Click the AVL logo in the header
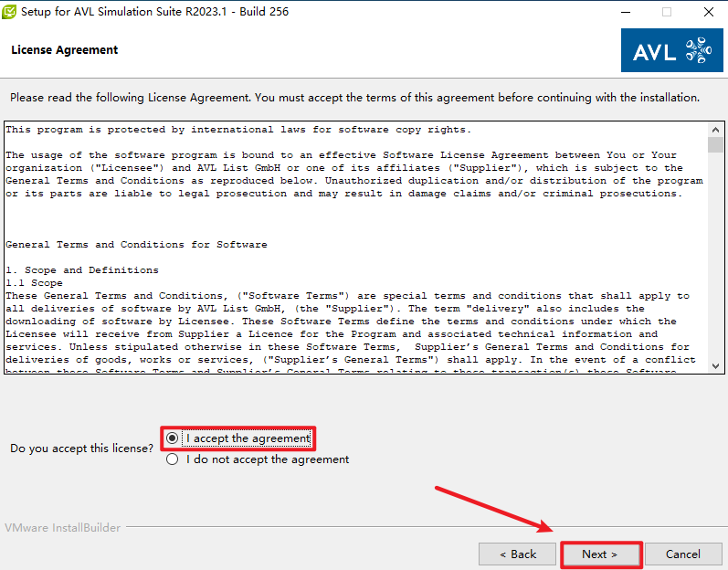The height and width of the screenshot is (570, 728). point(671,50)
